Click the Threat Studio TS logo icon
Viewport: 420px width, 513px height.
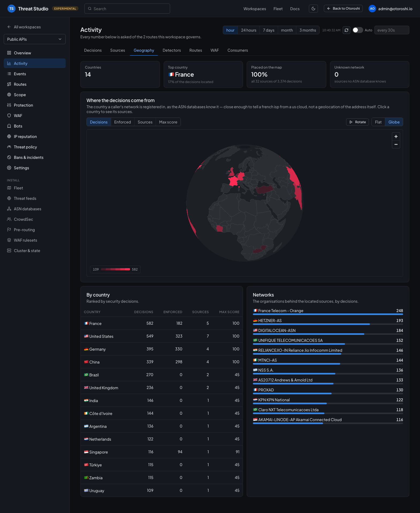point(11,9)
